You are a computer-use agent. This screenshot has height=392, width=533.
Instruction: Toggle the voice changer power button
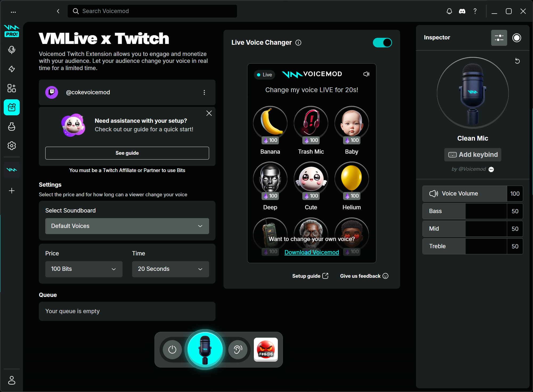(172, 349)
